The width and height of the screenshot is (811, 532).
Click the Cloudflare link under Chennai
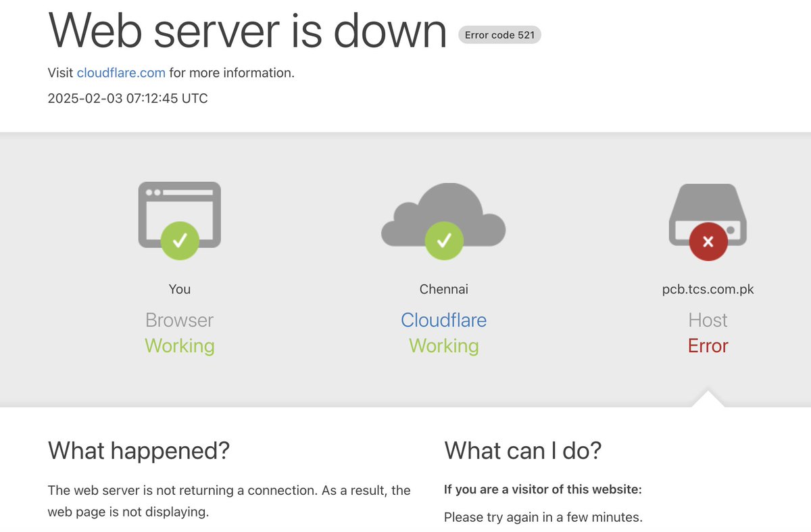[443, 320]
